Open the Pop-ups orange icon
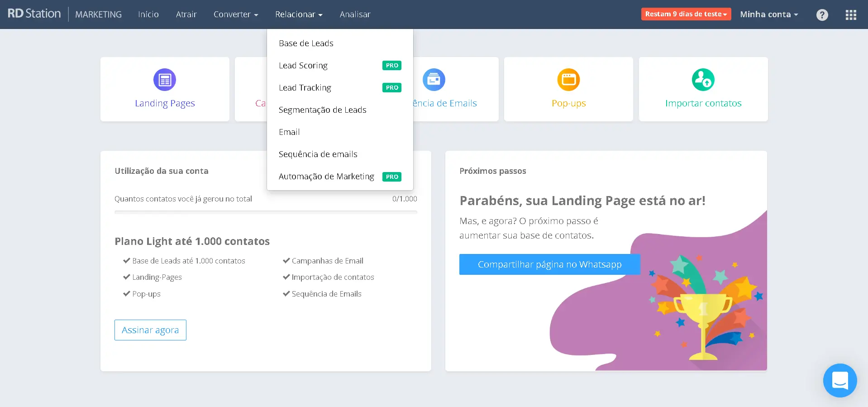The height and width of the screenshot is (407, 868). 568,80
